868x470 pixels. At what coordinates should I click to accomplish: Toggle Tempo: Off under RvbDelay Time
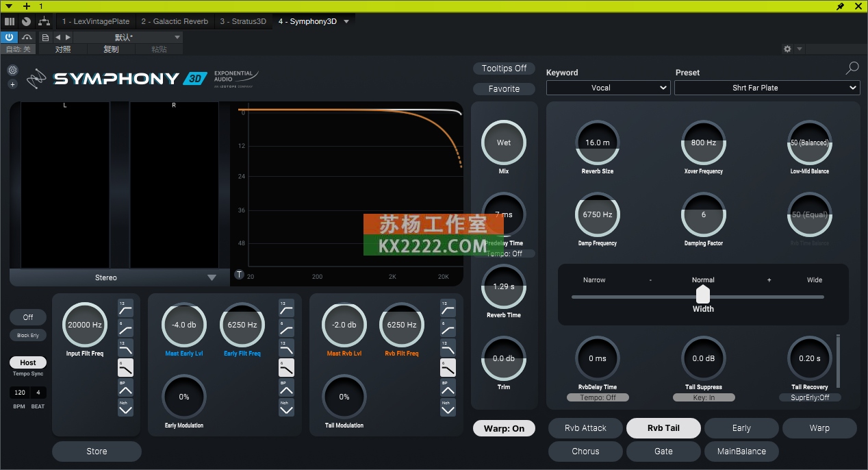tap(598, 397)
